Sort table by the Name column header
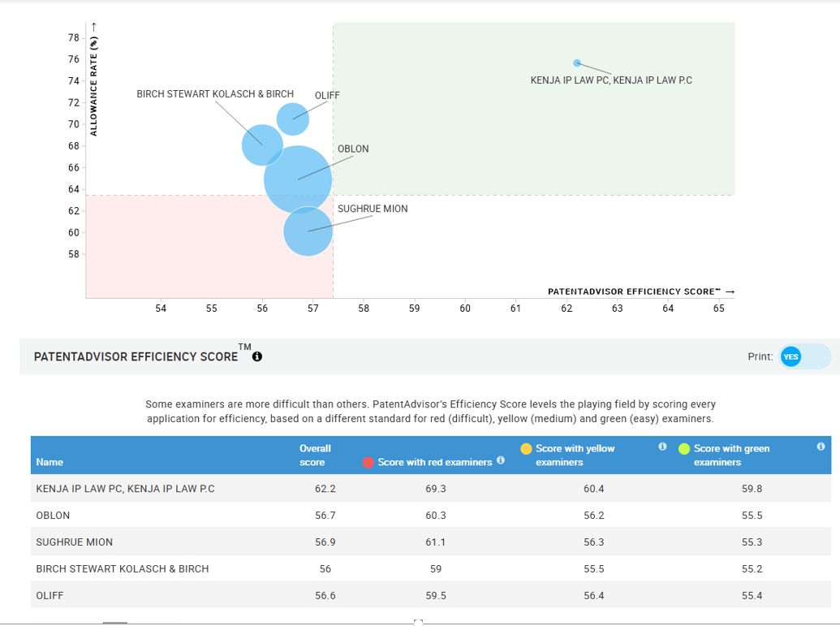This screenshot has height=626, width=840. 50,462
